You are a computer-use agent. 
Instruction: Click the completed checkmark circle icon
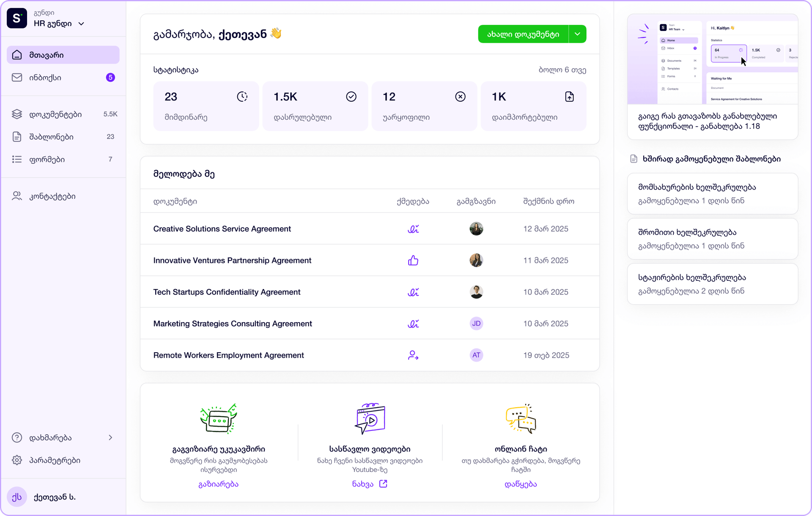click(351, 97)
